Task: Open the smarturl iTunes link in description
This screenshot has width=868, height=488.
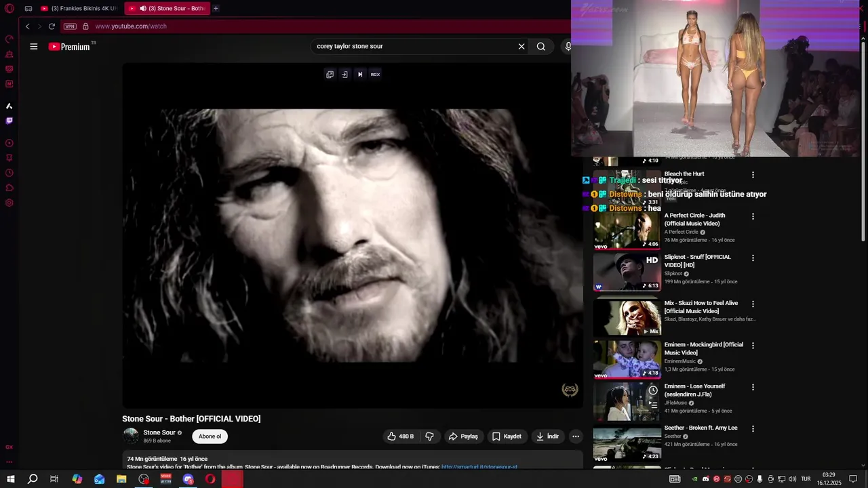Action: pos(479,467)
